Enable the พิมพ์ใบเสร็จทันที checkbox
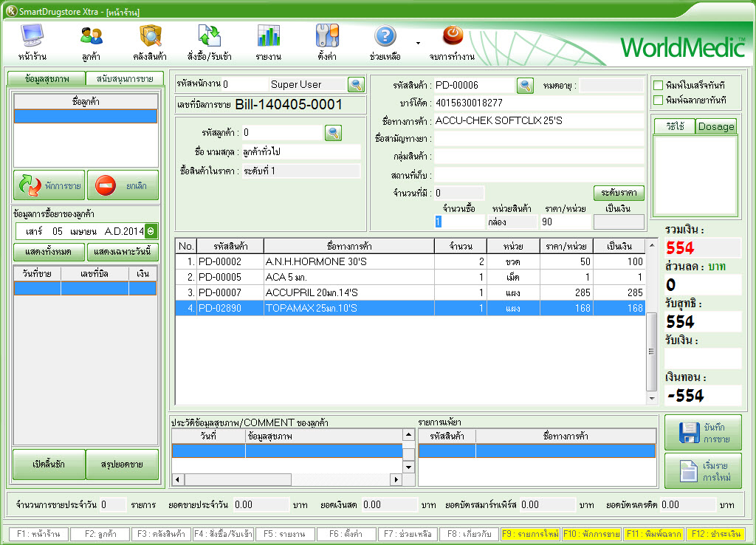 click(x=658, y=84)
